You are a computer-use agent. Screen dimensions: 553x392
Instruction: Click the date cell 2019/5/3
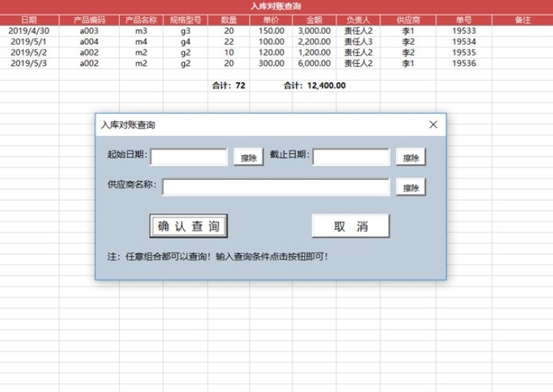28,64
